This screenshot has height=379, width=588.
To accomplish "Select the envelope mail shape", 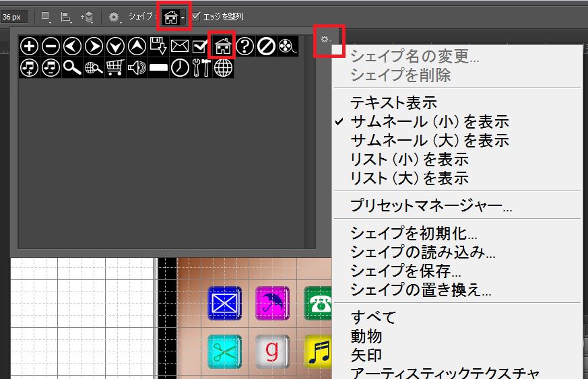I will tap(180, 46).
